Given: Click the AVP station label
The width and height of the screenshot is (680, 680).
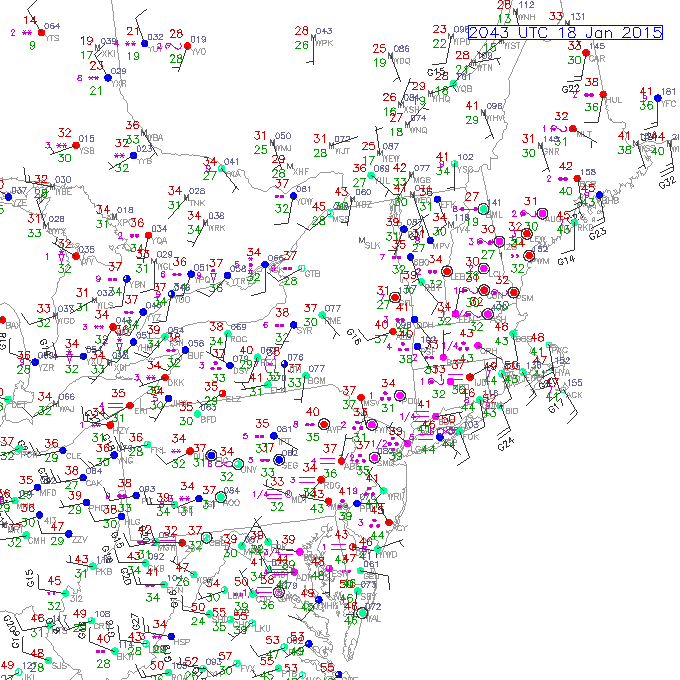Looking at the screenshot, I should 334,430.
